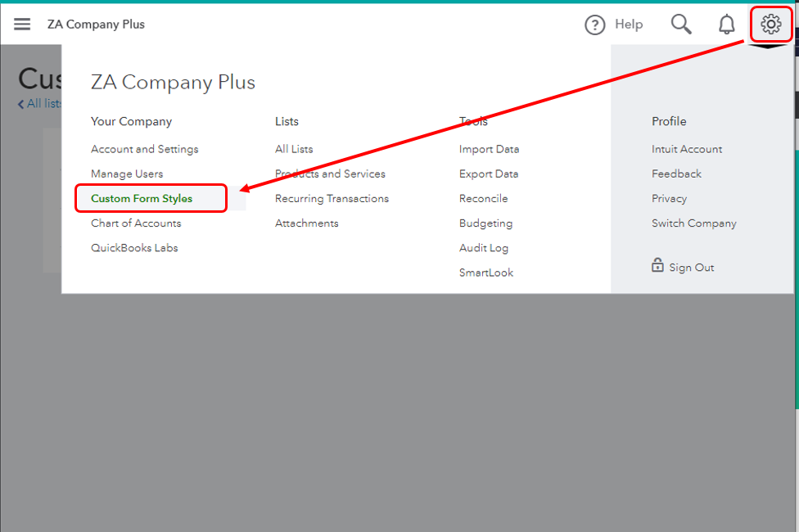Open the notifications bell
Viewport: 799px width, 532px height.
pos(727,24)
